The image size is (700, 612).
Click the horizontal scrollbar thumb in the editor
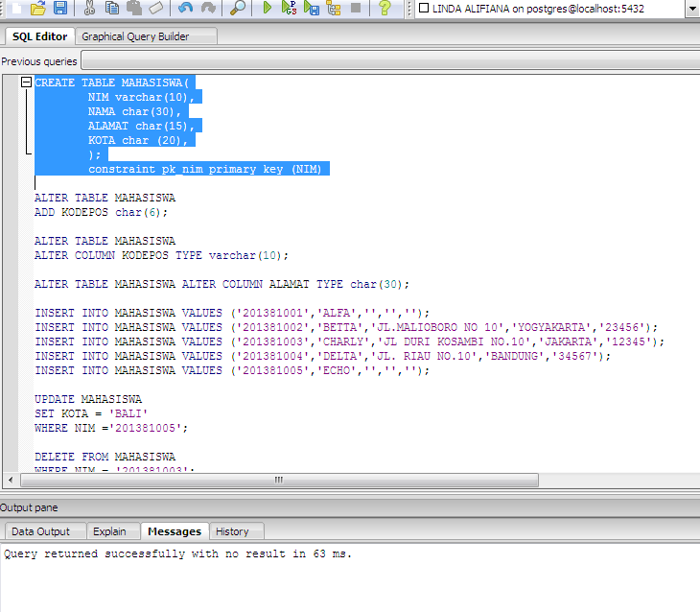tap(279, 481)
